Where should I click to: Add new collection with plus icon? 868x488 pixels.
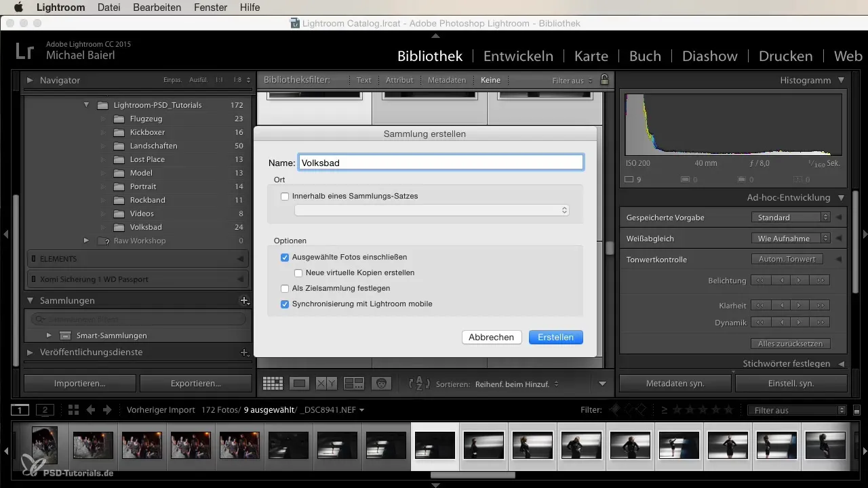click(x=244, y=300)
